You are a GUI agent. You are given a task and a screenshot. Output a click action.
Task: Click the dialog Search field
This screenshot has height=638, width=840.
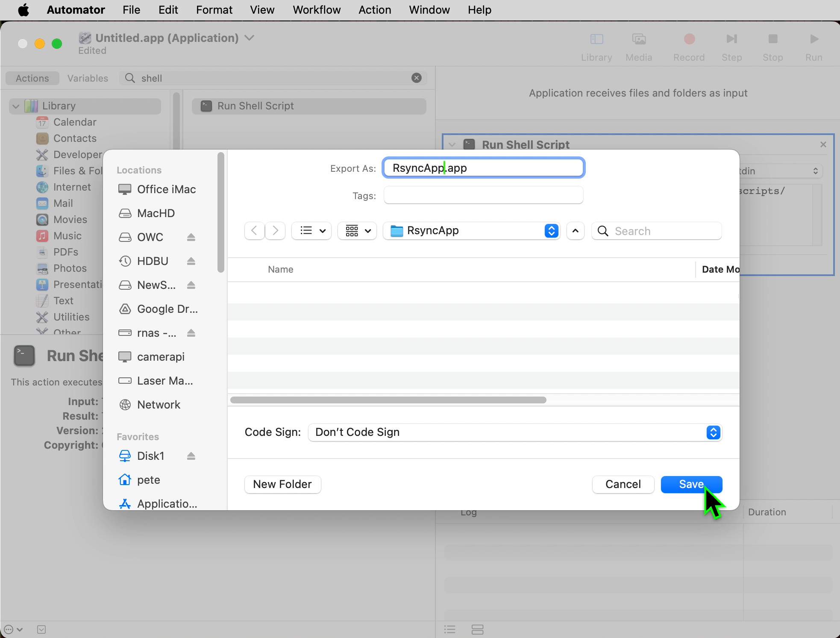tap(657, 231)
